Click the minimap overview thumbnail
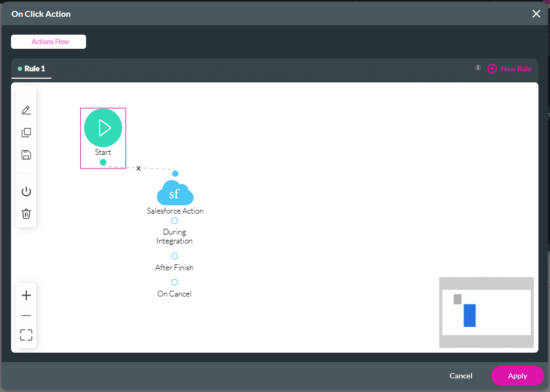Viewport: 550px width, 392px height. pos(486,312)
